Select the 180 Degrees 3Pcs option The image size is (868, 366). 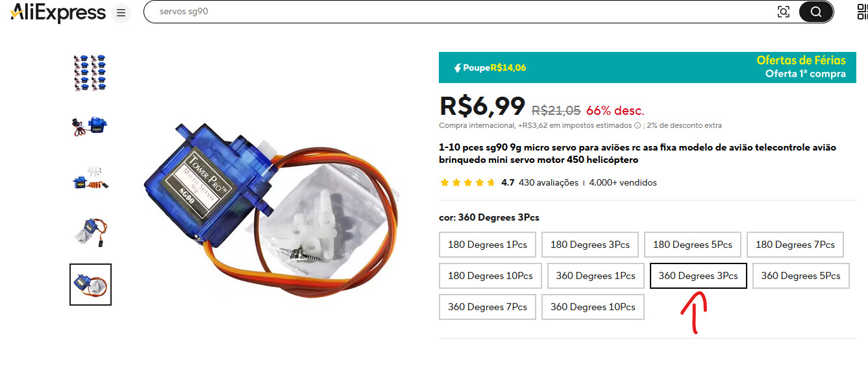click(590, 245)
